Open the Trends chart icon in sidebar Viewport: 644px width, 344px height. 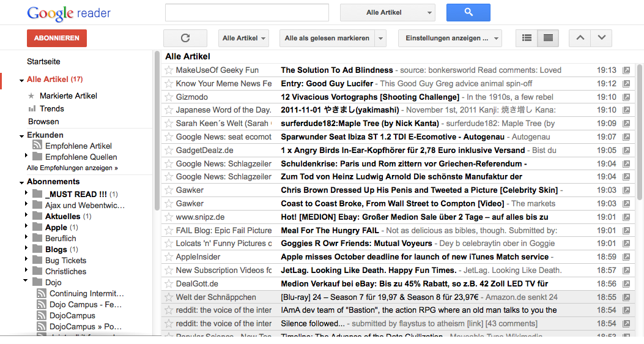click(32, 108)
